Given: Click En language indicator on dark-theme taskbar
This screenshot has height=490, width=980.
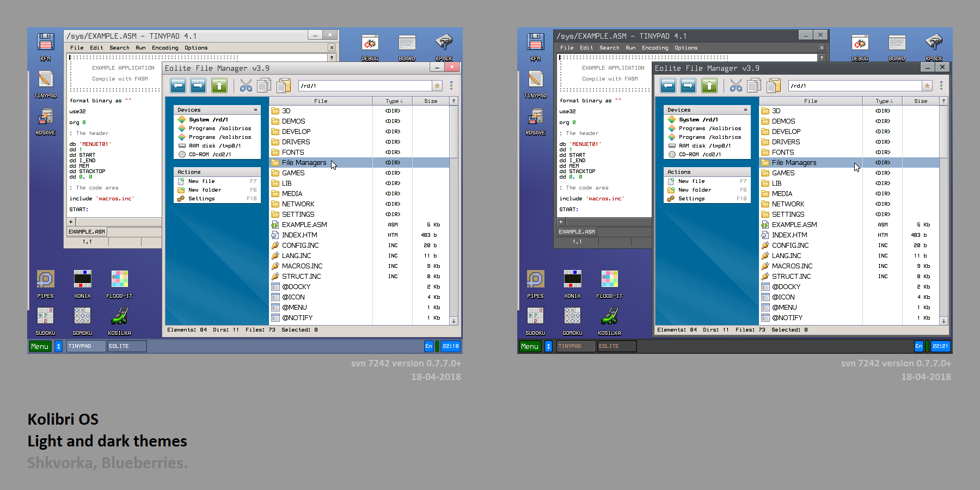Looking at the screenshot, I should coord(919,346).
